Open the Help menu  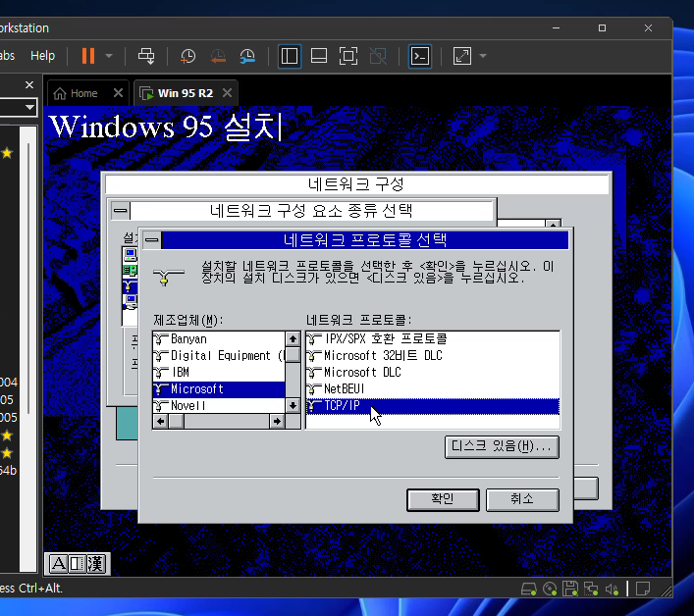(43, 56)
